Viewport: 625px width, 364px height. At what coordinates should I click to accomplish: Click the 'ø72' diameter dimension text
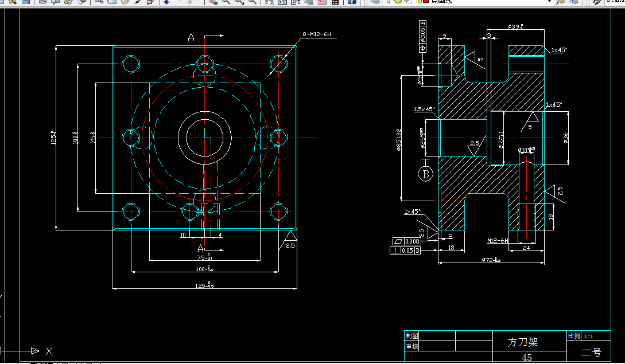(x=491, y=260)
